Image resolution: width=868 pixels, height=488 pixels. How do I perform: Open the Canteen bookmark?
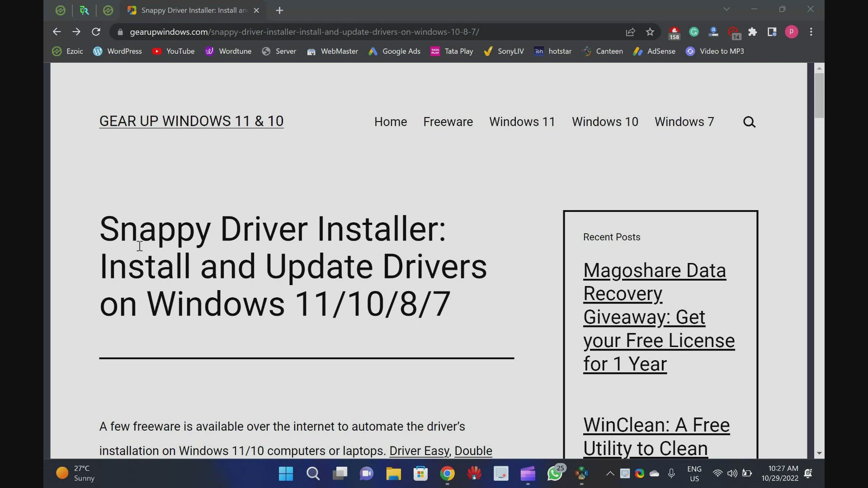point(603,52)
